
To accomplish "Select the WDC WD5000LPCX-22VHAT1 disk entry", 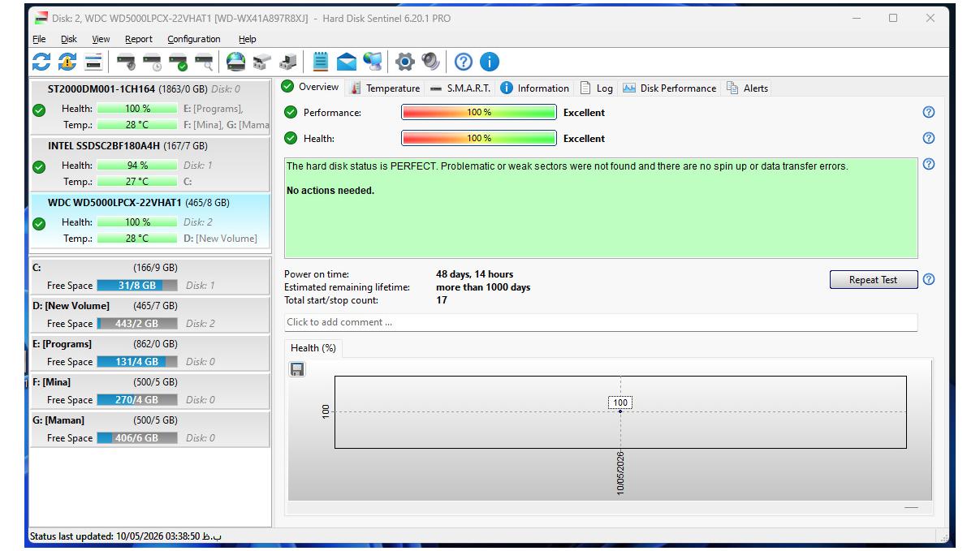I will click(x=150, y=222).
